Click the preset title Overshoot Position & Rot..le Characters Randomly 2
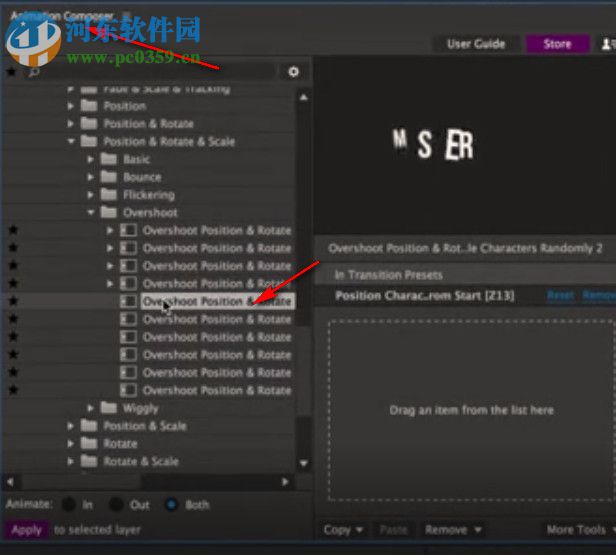The image size is (616, 555). (465, 248)
